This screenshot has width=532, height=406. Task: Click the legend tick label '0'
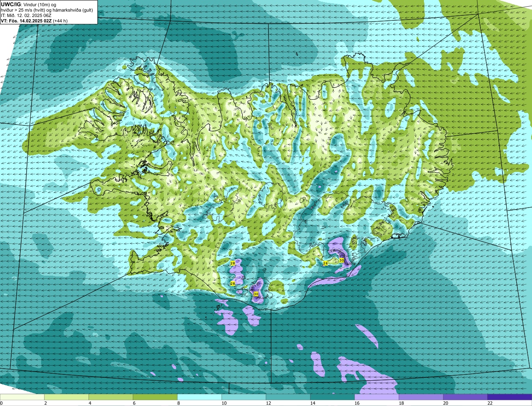point(1,403)
